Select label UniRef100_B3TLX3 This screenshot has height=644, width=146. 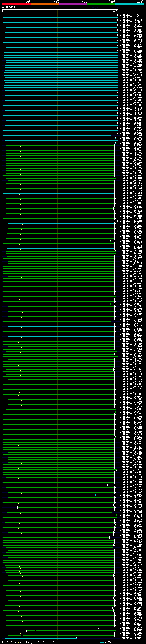131,80
